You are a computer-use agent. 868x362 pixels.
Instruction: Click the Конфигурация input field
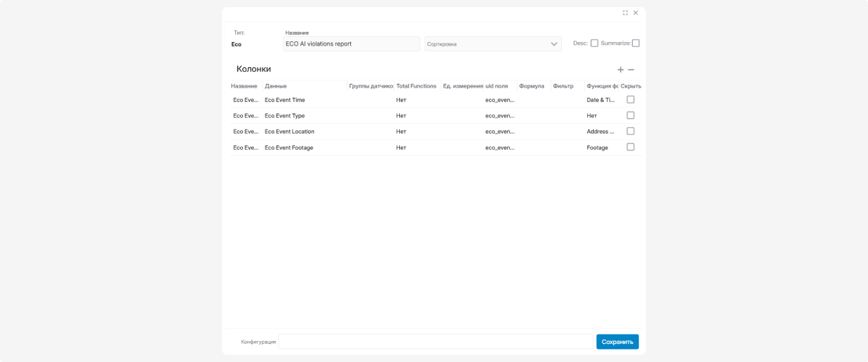[x=435, y=342]
